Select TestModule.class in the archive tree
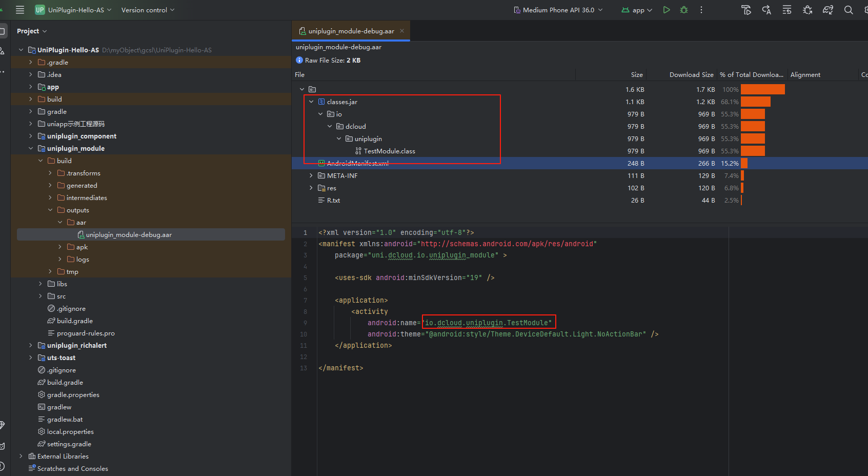Screen dimensions: 868x476 (389, 151)
